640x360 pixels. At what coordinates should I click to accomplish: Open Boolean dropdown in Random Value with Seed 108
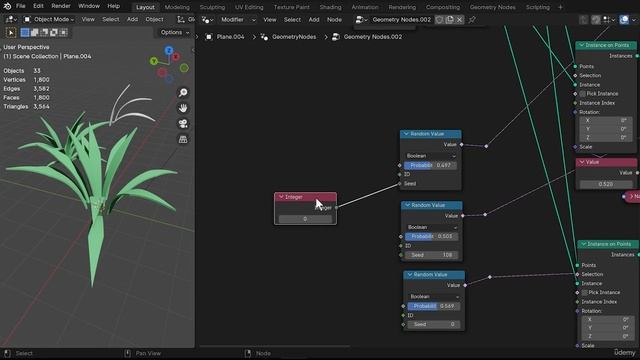432,227
